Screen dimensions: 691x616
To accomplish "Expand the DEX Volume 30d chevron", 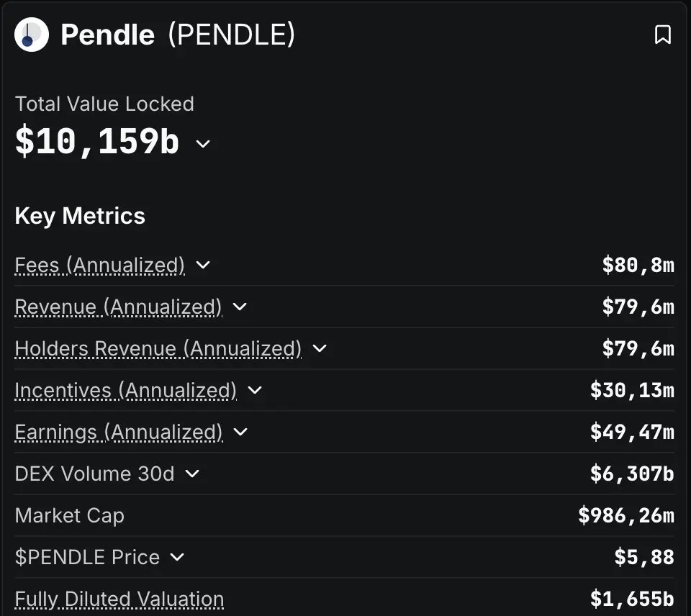I will [192, 474].
